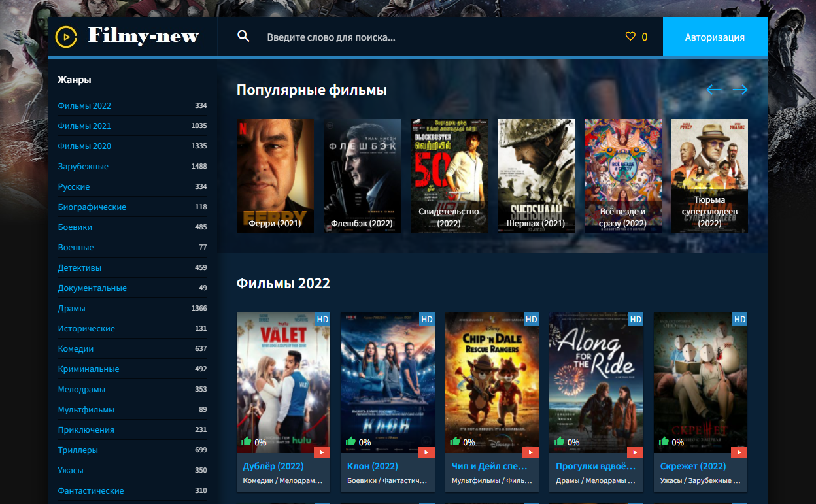The width and height of the screenshot is (816, 504).
Task: Click HD badge on Дублёр poster
Action: (322, 319)
